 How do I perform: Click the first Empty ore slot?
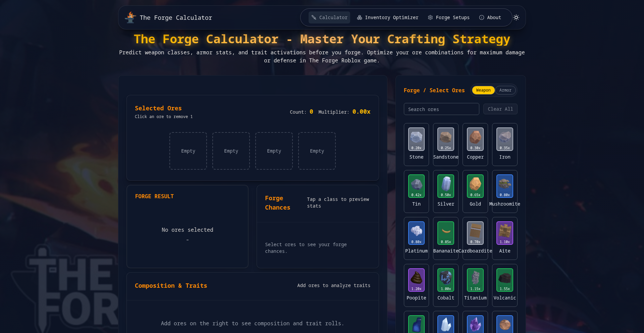188,151
